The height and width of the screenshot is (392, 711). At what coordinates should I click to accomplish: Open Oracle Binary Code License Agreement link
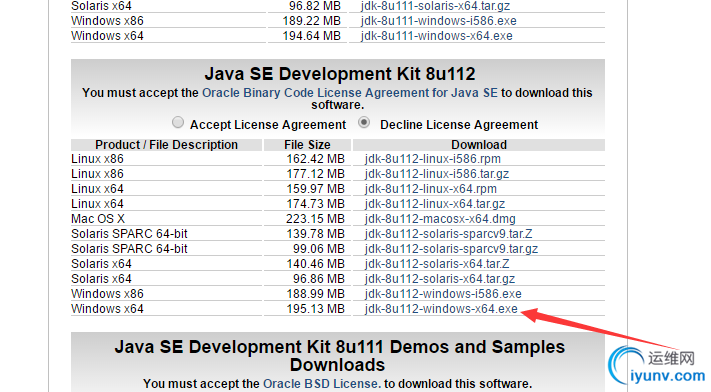coord(350,93)
